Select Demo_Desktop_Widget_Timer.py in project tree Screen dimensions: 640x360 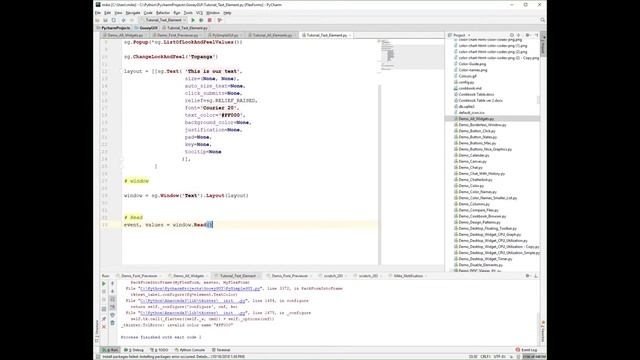click(x=485, y=259)
